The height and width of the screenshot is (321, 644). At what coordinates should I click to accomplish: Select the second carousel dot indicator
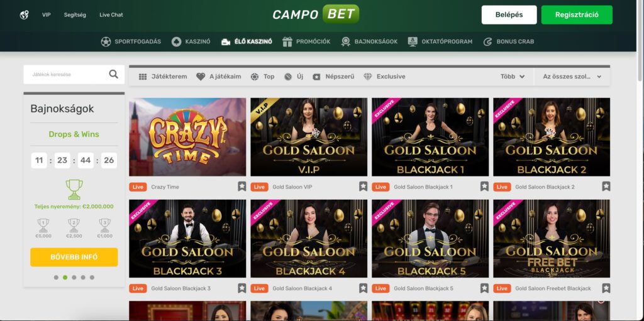pos(65,278)
